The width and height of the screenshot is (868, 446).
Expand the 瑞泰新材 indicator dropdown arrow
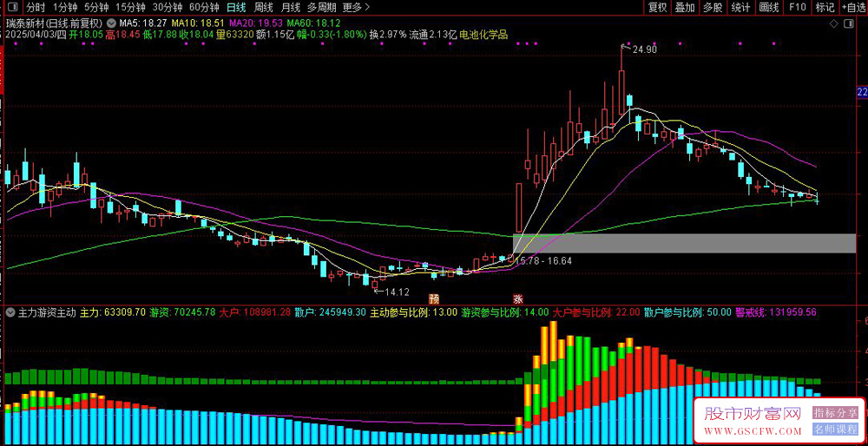pos(111,23)
